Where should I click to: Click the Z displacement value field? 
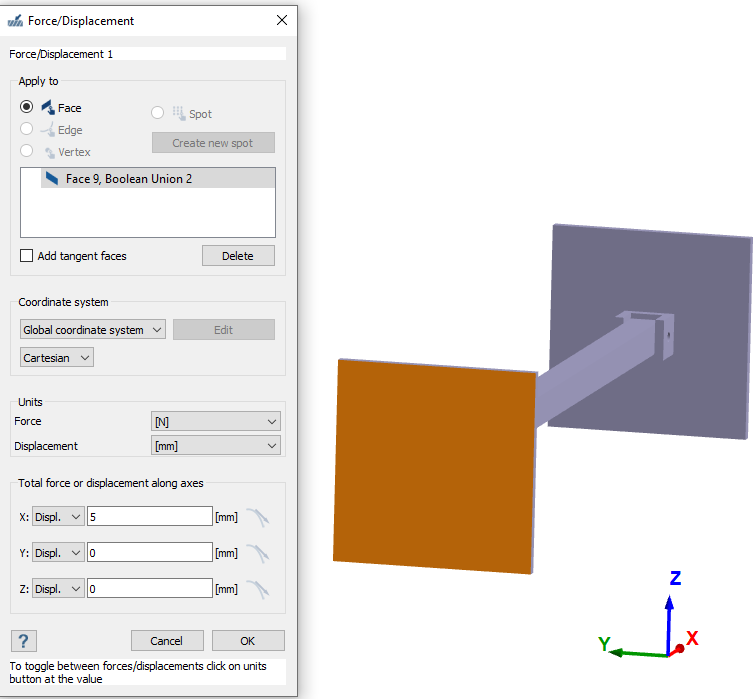pyautogui.click(x=150, y=588)
